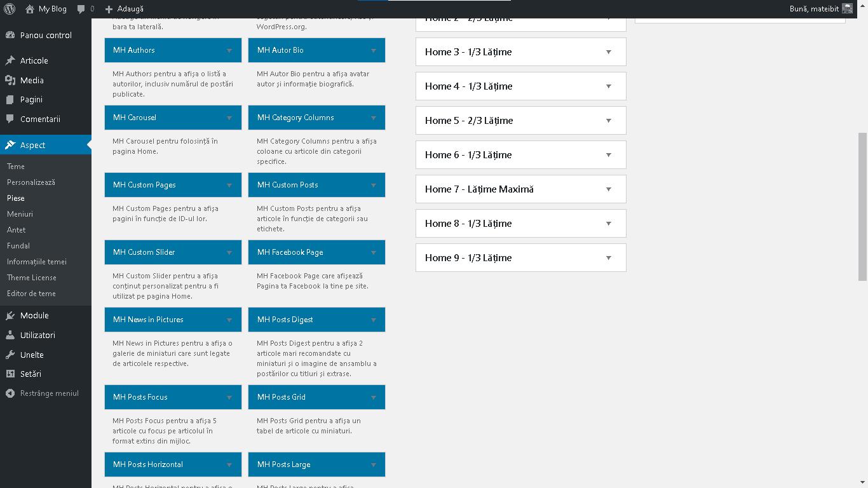Click the MH Custom Slider widget title
The width and height of the screenshot is (868, 488).
(x=144, y=252)
